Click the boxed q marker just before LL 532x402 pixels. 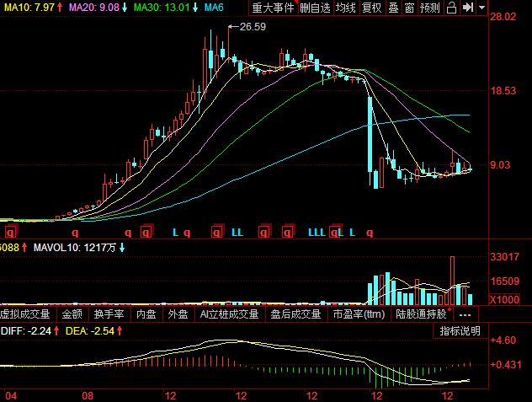pyautogui.click(x=217, y=232)
